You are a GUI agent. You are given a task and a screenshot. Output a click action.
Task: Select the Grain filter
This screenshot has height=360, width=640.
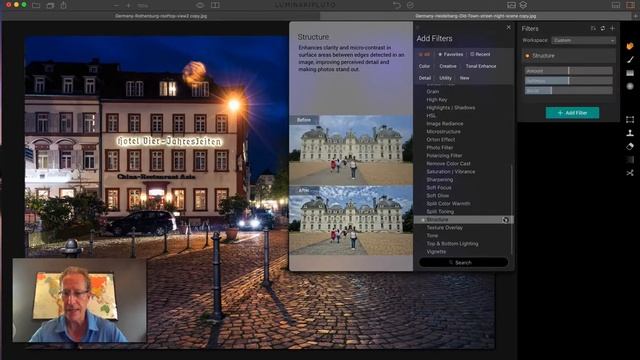[x=433, y=91]
